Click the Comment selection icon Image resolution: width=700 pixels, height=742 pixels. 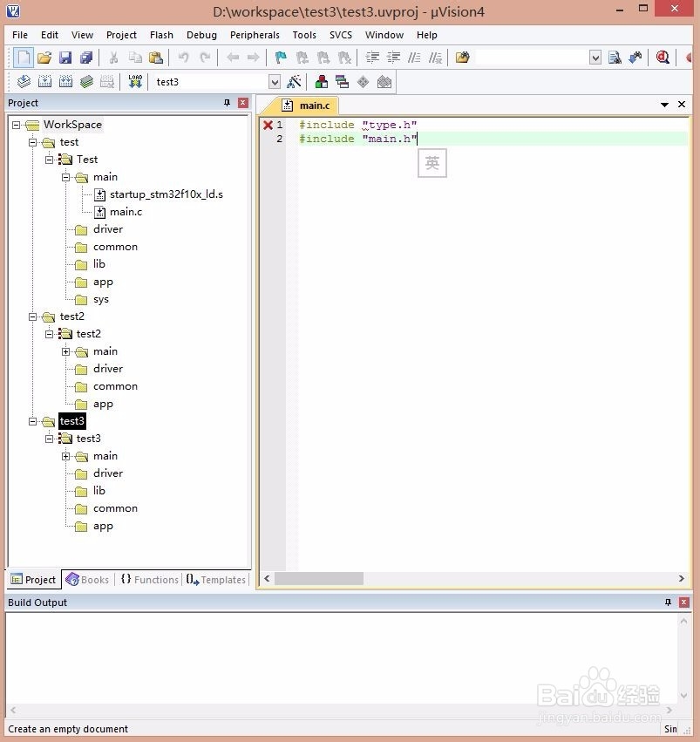(x=414, y=58)
